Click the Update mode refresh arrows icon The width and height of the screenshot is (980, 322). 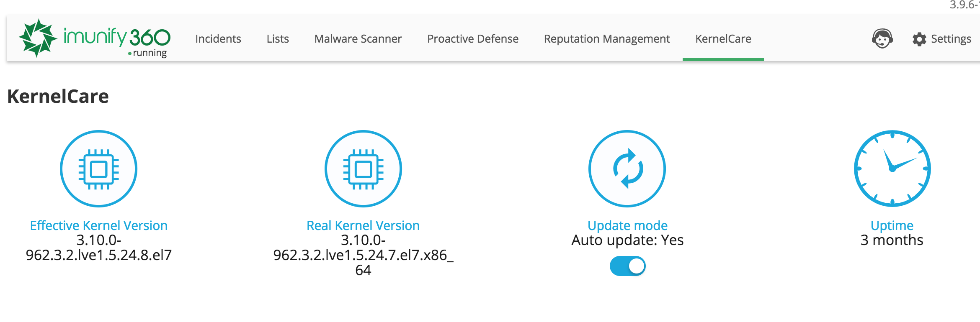coord(627,169)
